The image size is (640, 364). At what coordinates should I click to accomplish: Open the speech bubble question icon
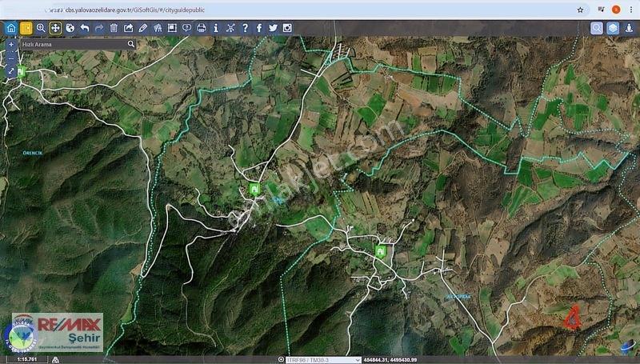pyautogui.click(x=186, y=28)
